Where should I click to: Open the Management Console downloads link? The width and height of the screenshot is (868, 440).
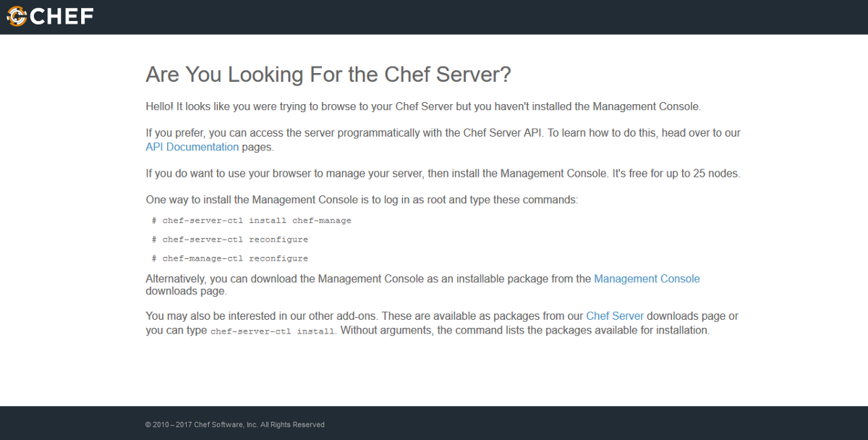pos(647,279)
